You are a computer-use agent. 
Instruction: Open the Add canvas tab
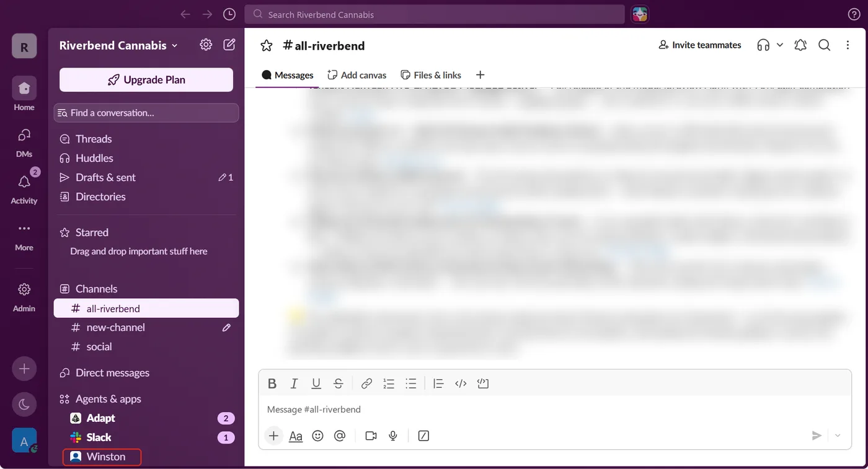coord(357,75)
